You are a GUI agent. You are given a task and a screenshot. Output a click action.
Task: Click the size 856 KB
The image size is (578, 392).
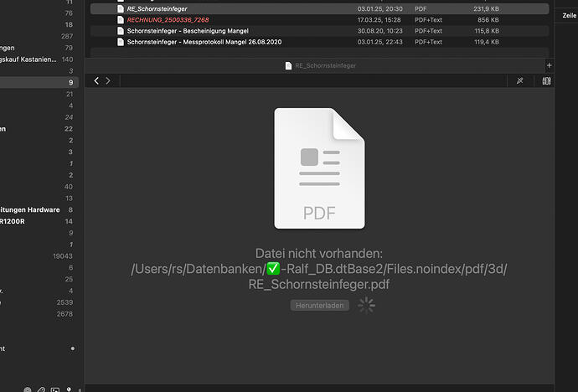488,20
